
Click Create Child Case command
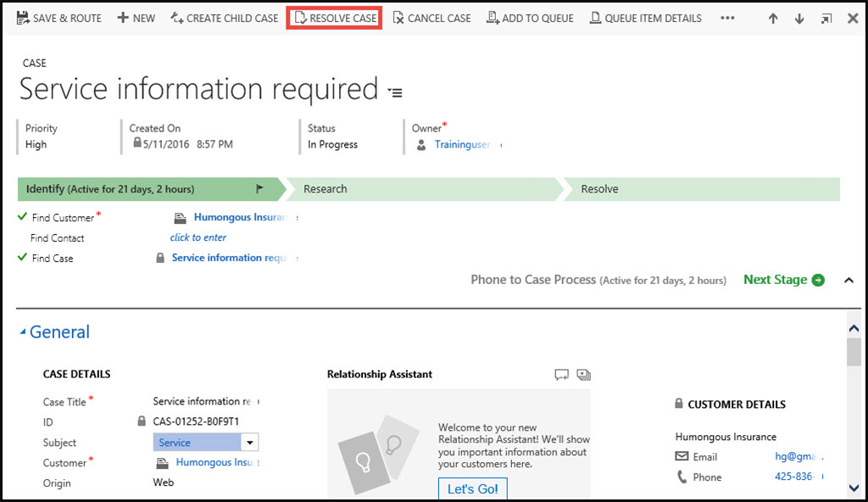[x=225, y=18]
